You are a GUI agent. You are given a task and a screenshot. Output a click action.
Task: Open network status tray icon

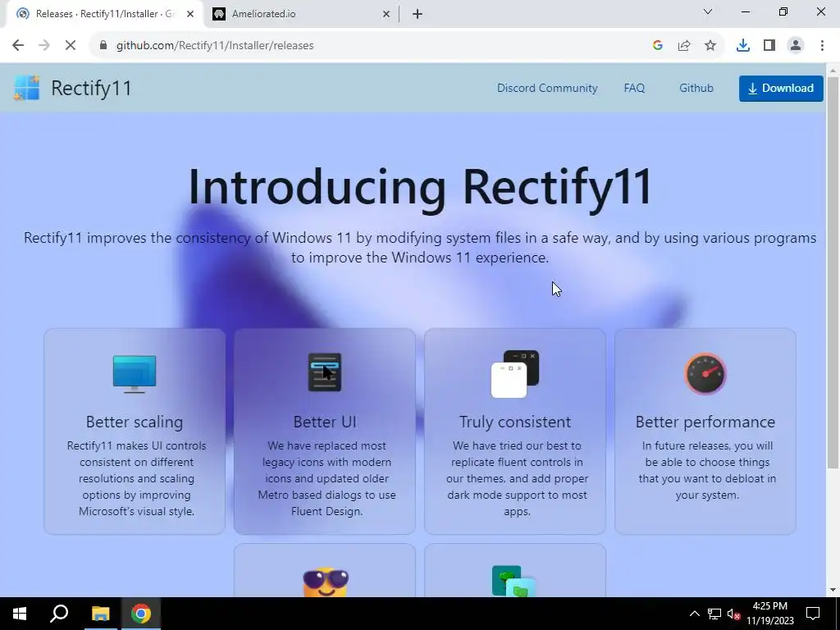point(714,614)
